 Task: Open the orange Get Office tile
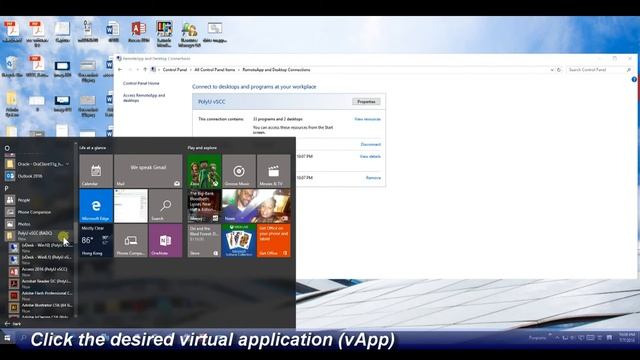point(273,240)
